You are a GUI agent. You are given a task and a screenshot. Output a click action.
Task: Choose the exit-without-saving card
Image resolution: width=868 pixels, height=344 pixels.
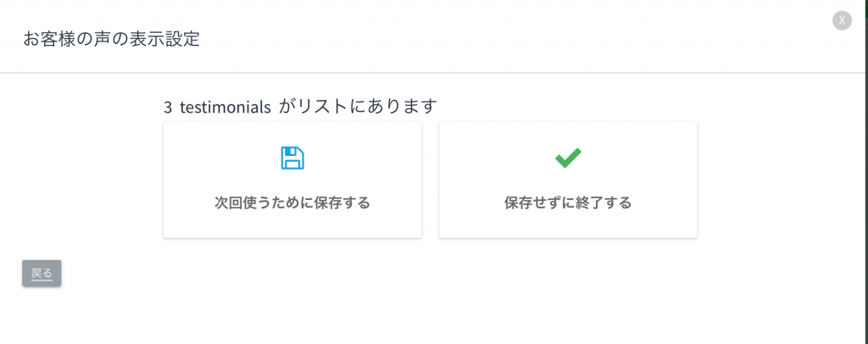pyautogui.click(x=568, y=180)
